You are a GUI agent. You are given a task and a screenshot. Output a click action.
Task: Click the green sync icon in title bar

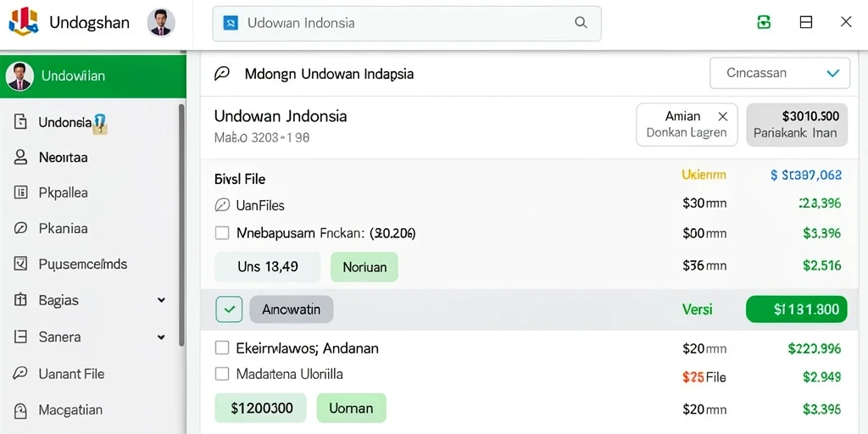point(764,22)
